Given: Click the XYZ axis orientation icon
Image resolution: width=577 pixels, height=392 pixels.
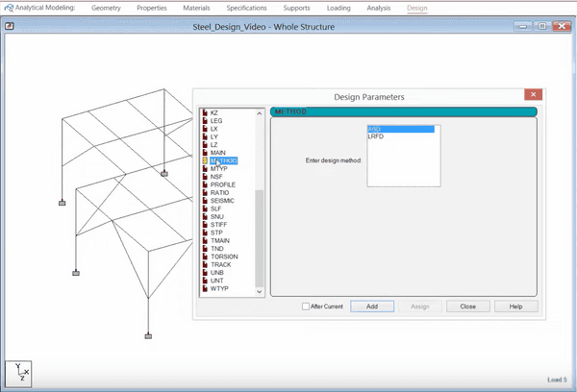Looking at the screenshot, I should point(18,374).
